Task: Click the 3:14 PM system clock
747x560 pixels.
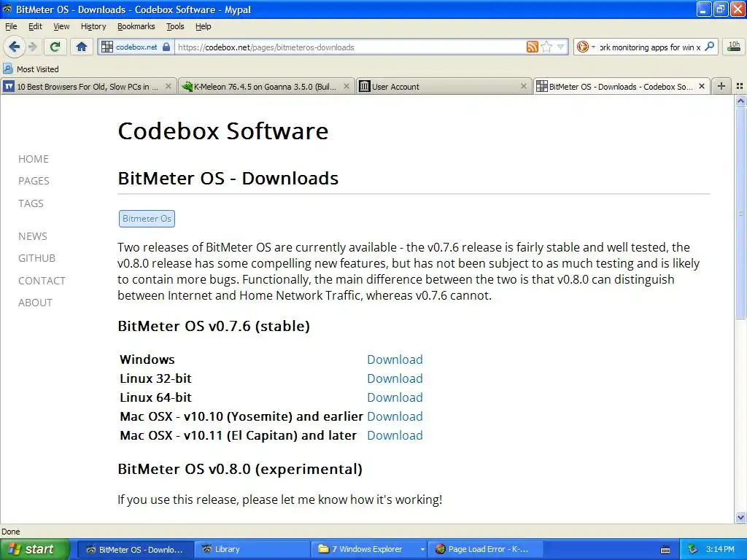Action: tap(720, 550)
